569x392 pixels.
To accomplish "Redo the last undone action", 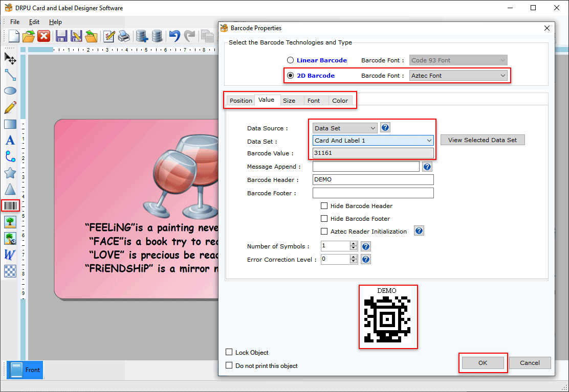I will (x=189, y=36).
